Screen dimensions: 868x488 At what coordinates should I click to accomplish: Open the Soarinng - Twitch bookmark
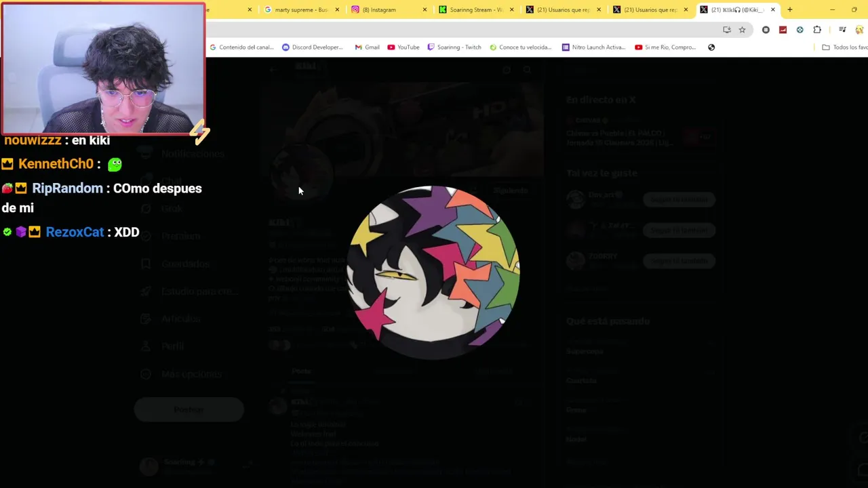tap(454, 47)
